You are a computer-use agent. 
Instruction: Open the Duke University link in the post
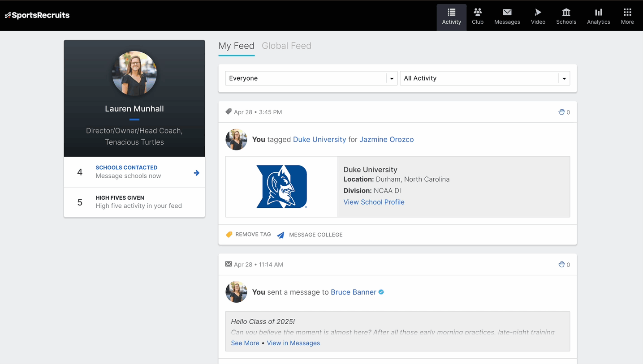point(319,140)
